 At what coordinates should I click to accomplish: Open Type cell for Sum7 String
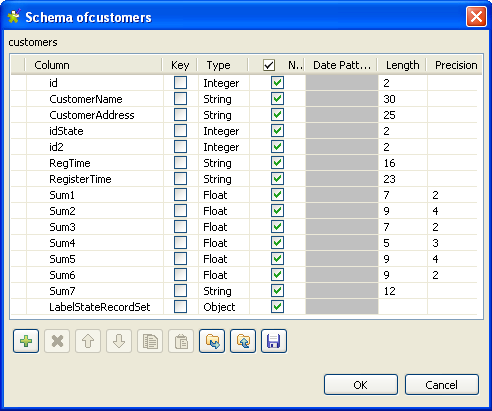pyautogui.click(x=224, y=291)
